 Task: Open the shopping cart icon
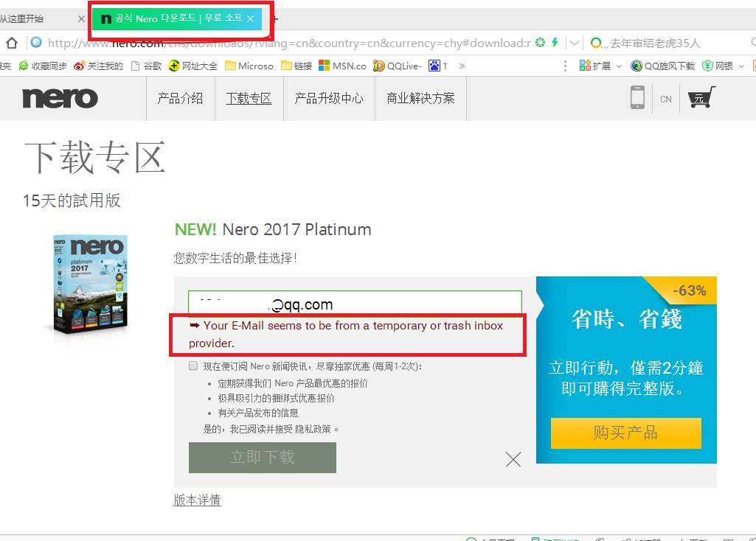(701, 98)
